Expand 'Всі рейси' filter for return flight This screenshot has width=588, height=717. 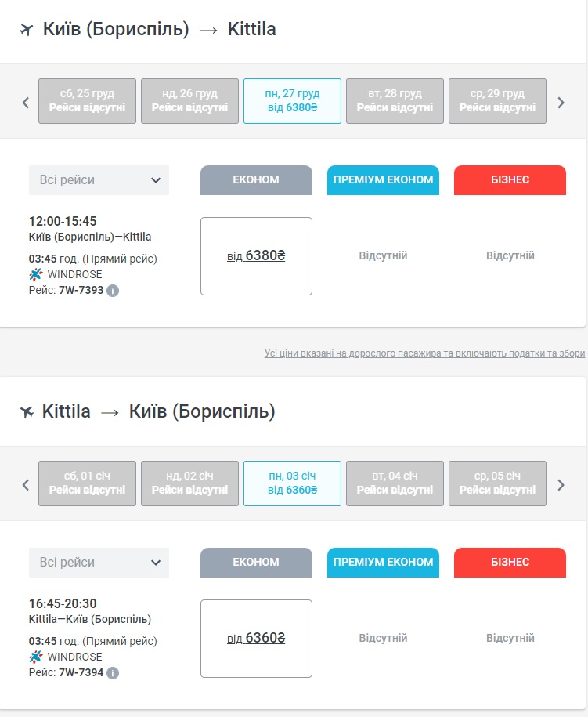(x=99, y=563)
